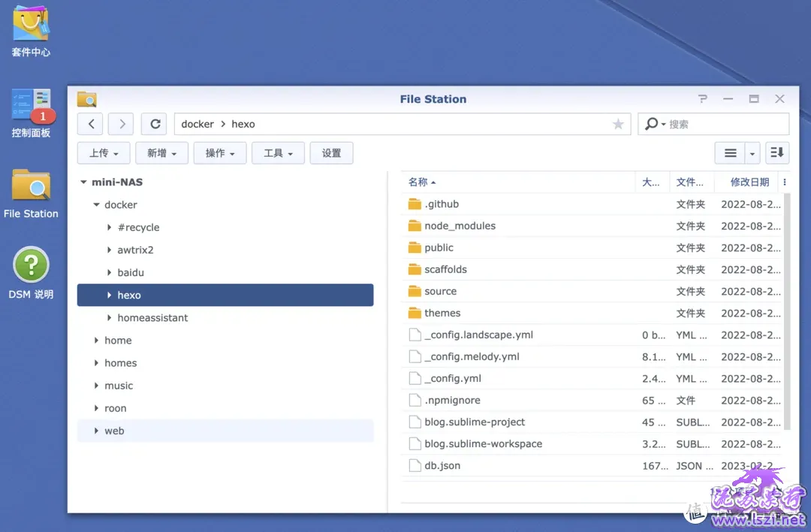Click hexo in the breadcrumb path
This screenshot has height=532, width=811.
(x=243, y=124)
